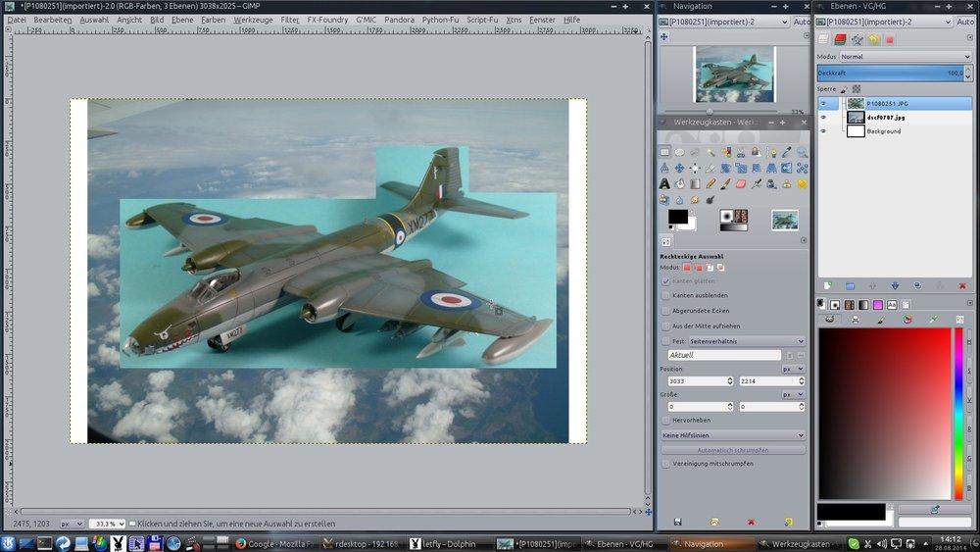Select the Select by Color tool

725,152
